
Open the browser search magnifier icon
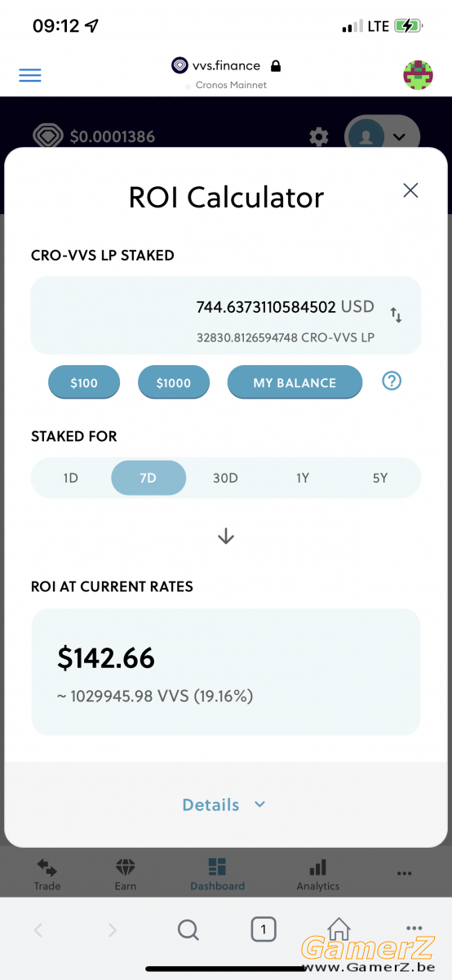coord(188,929)
